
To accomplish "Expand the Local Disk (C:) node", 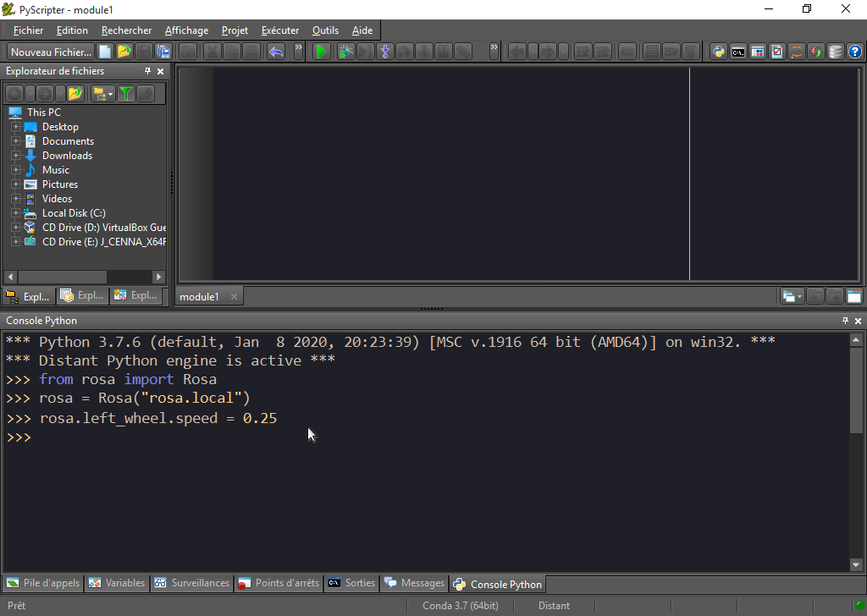I will (x=15, y=213).
